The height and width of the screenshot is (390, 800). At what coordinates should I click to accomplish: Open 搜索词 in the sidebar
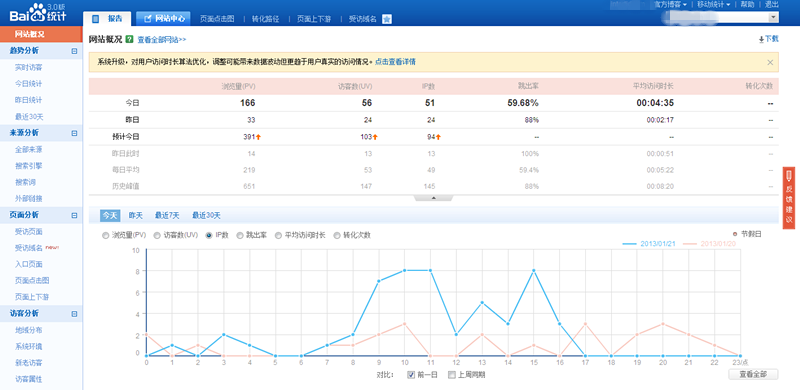(26, 182)
